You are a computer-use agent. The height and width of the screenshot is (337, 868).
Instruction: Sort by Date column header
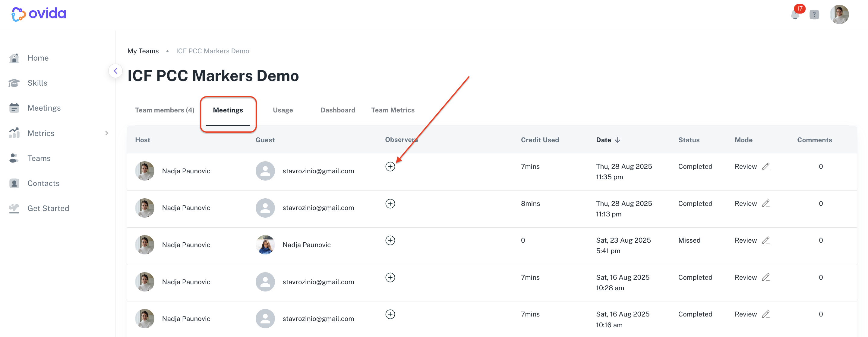click(608, 140)
